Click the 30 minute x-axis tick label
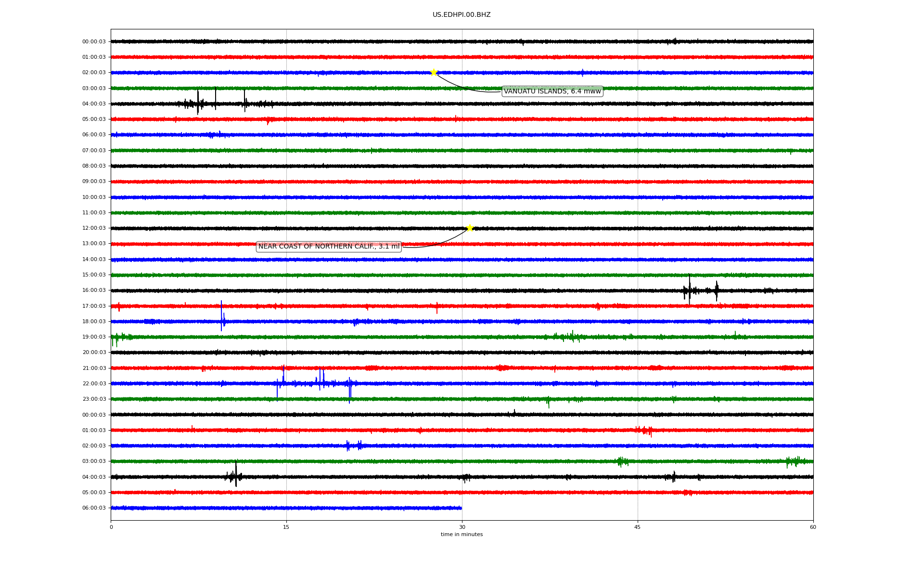 pos(462,527)
